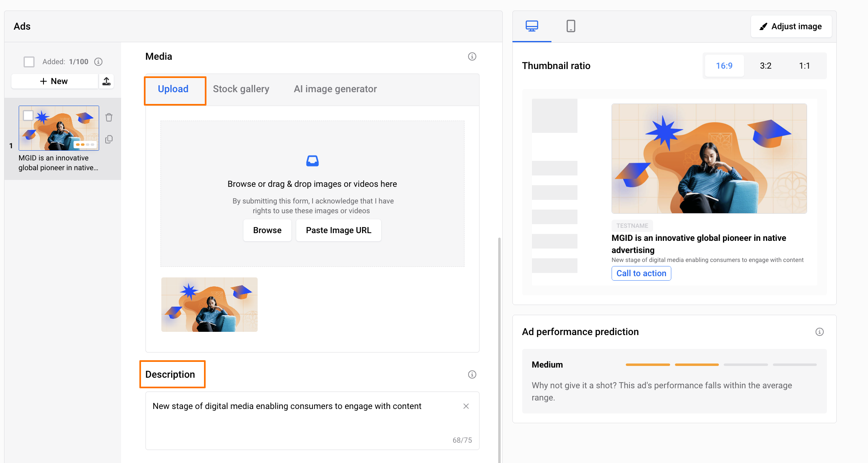Switch to mobile preview icon

coord(571,26)
